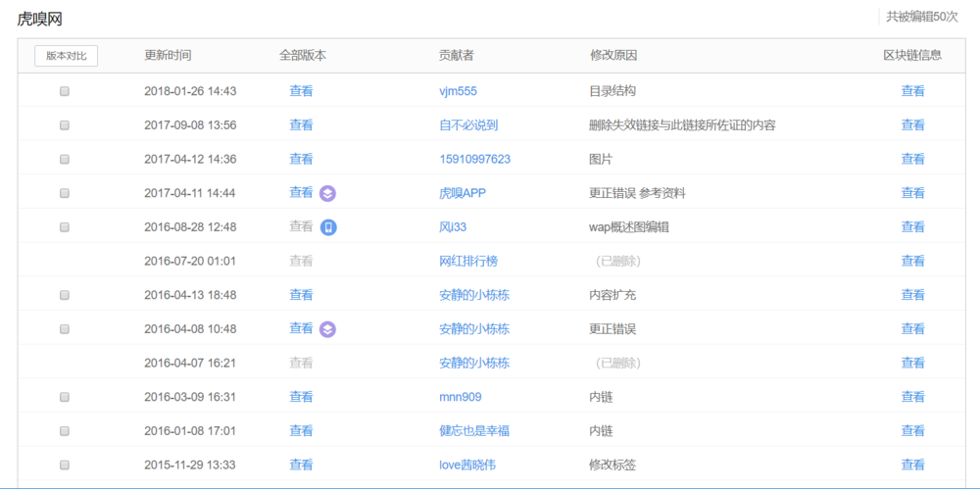
Task: Click contributor 风i33 link
Action: pyautogui.click(x=453, y=227)
